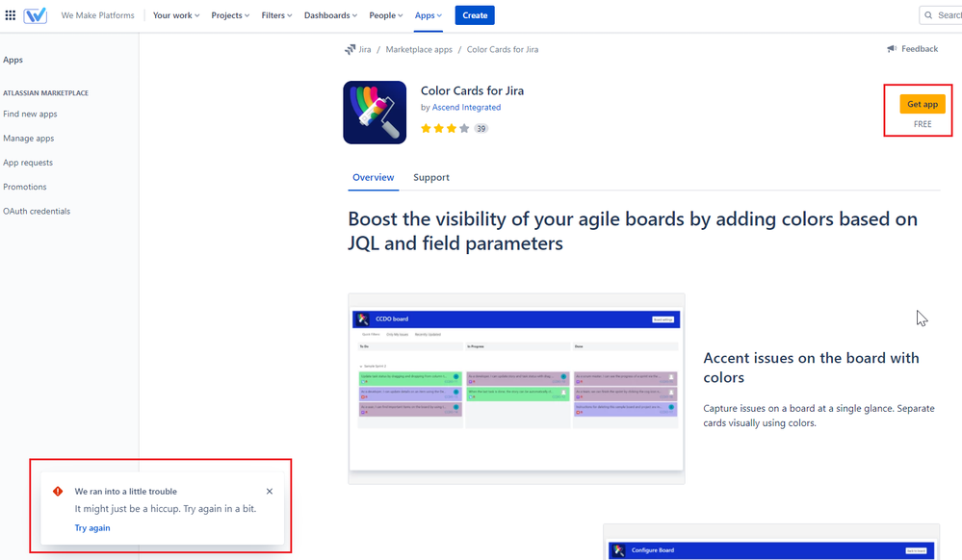Click the Color Cards for Jira title
The height and width of the screenshot is (560, 962).
point(472,90)
